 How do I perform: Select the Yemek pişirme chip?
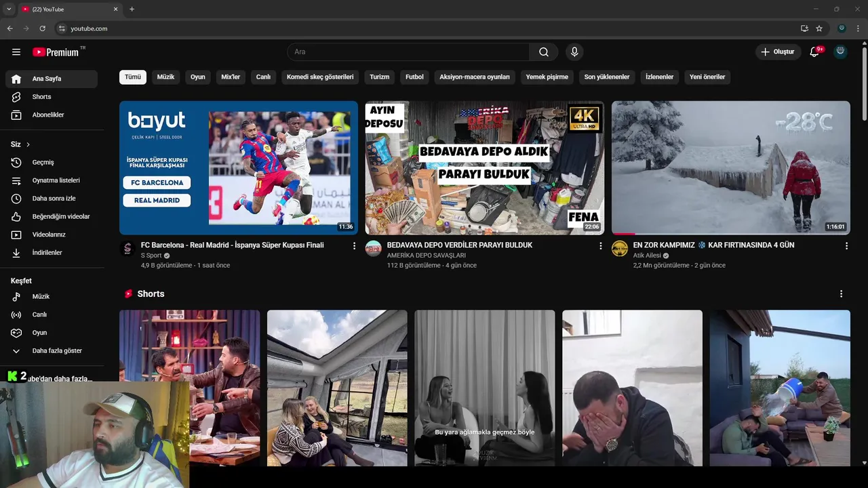coord(547,77)
